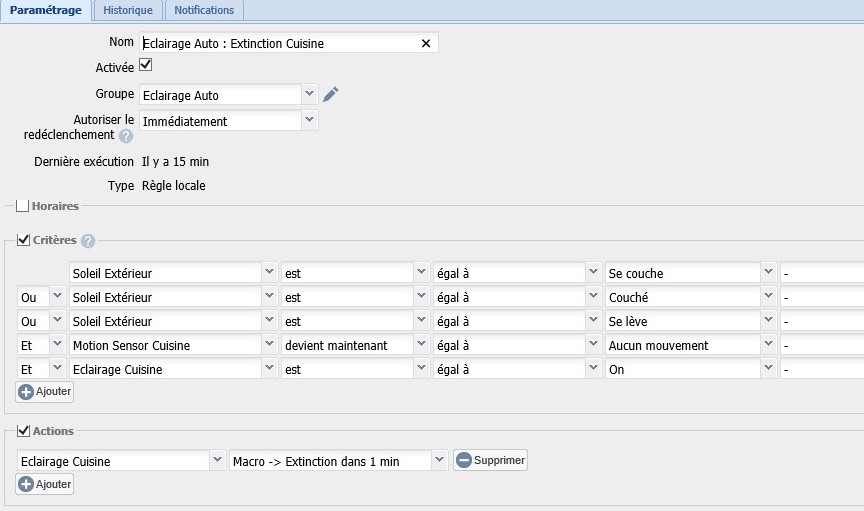Screen dimensions: 864x511
Task: Click the plus Ajouter button under Critères
Action: point(45,392)
